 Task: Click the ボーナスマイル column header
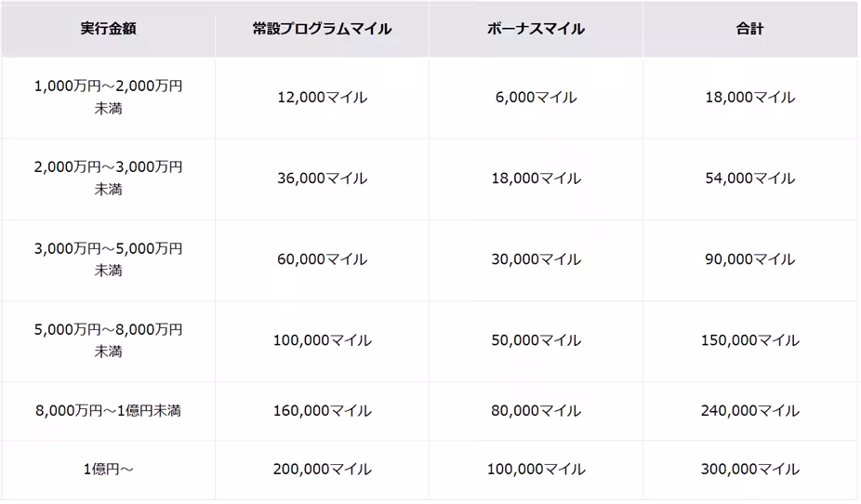coord(536,29)
